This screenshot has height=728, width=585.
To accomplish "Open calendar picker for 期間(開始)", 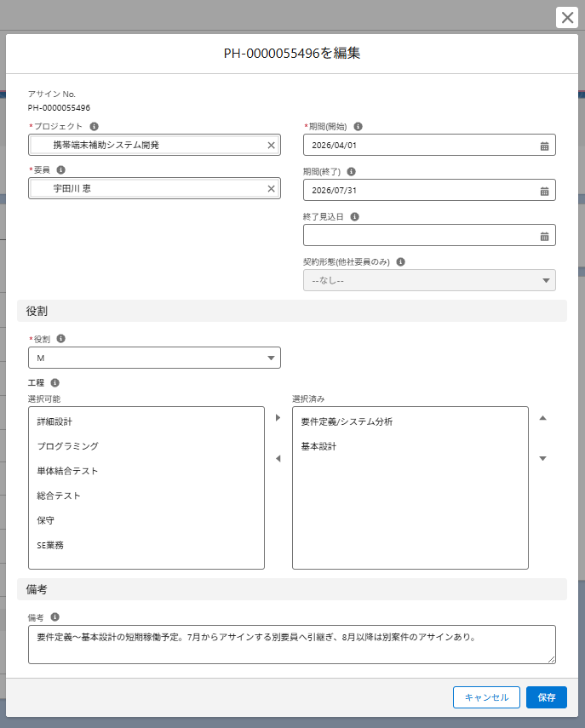I will [x=544, y=146].
